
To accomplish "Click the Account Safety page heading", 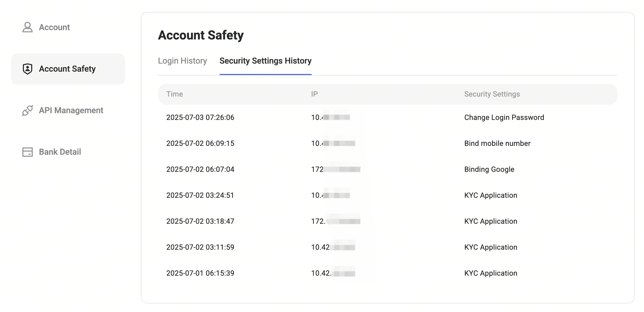I will tap(201, 35).
